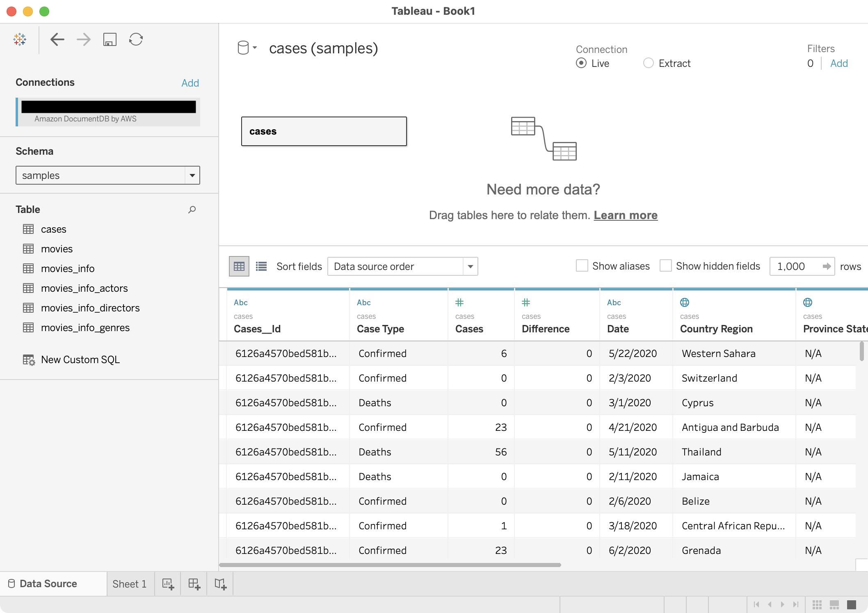Enable the Show hidden fields checkbox
This screenshot has height=613, width=868.
(x=665, y=266)
